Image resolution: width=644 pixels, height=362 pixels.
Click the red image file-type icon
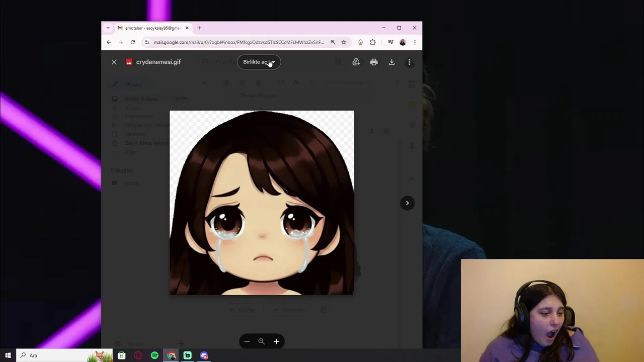[129, 62]
